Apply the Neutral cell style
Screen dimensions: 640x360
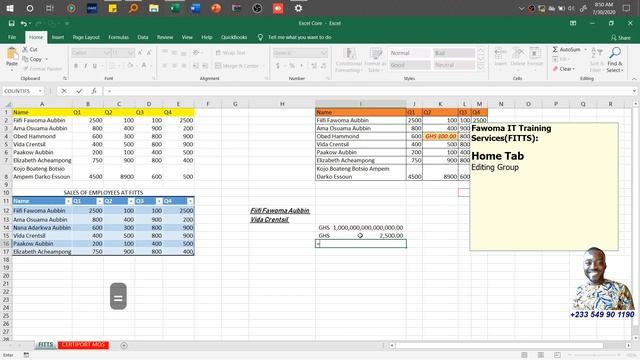point(454,65)
